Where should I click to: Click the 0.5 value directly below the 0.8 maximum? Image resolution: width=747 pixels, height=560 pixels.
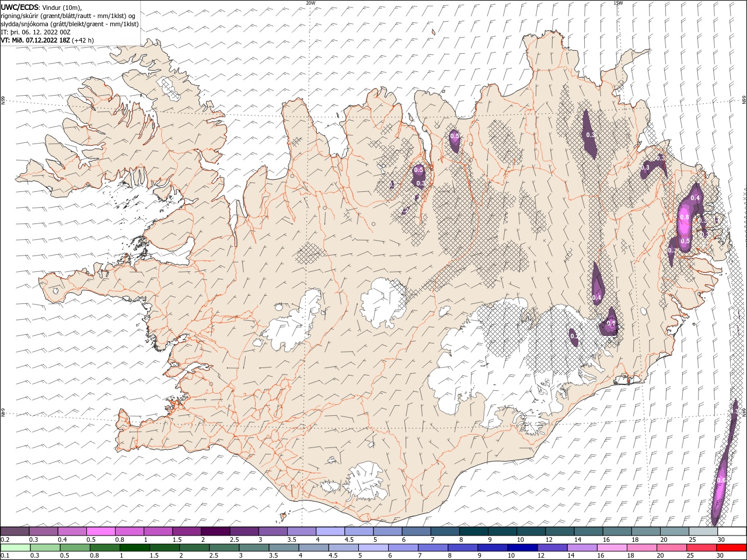point(685,241)
